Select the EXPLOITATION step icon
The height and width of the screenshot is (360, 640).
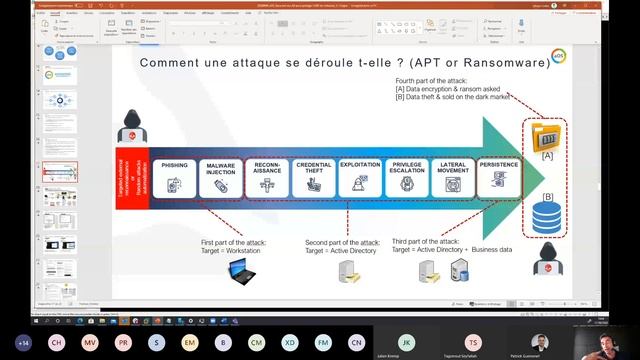[360, 183]
